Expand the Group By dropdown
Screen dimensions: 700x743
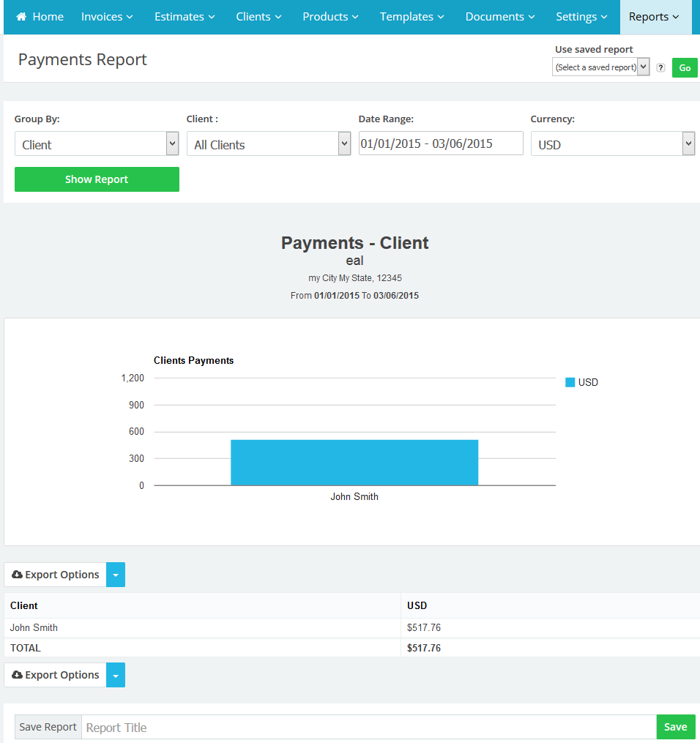(97, 144)
